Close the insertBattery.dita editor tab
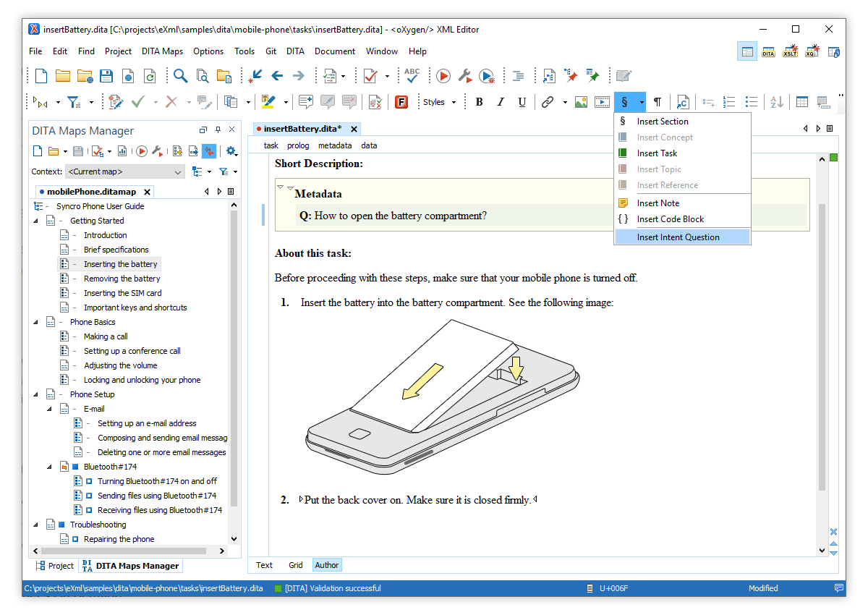The height and width of the screenshot is (615, 868). coord(354,130)
